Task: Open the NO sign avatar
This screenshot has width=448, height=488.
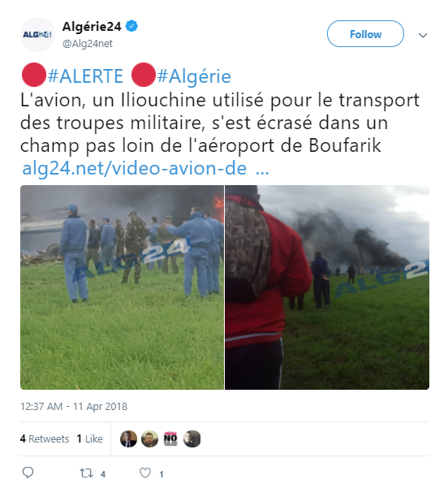Action: coord(170,438)
